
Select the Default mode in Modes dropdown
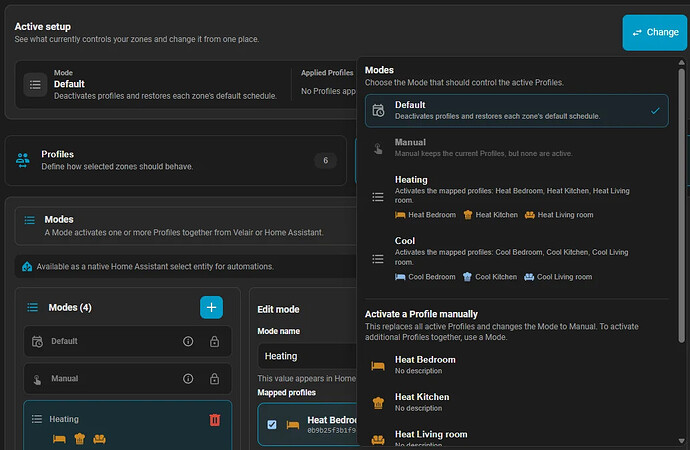[517, 110]
